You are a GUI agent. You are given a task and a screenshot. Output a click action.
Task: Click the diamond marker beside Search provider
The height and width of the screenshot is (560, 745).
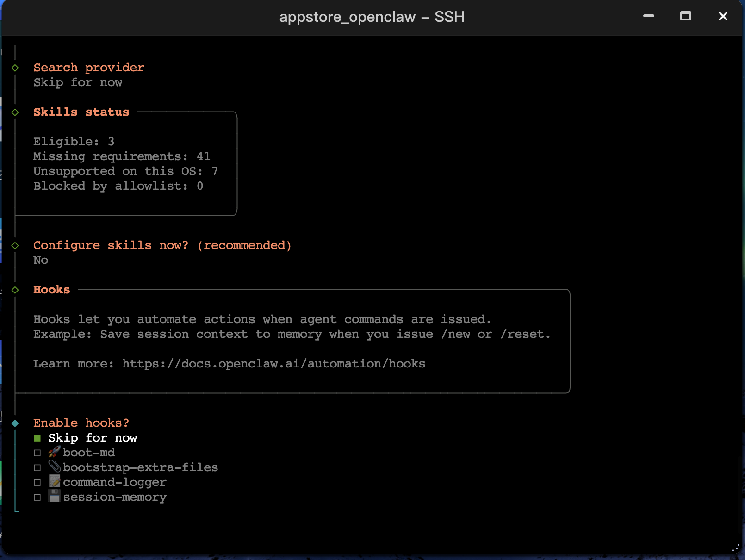click(x=15, y=68)
